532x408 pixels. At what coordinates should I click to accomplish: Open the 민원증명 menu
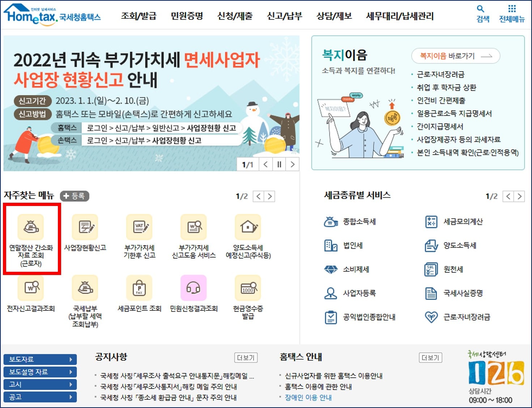point(187,16)
